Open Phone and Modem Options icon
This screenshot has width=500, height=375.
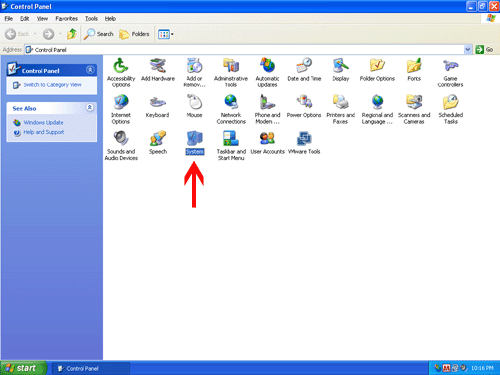267,102
